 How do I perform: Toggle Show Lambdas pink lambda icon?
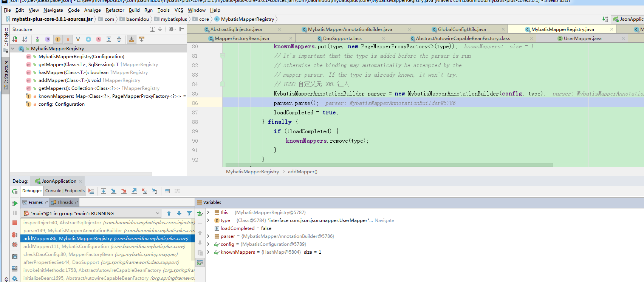pos(99,39)
